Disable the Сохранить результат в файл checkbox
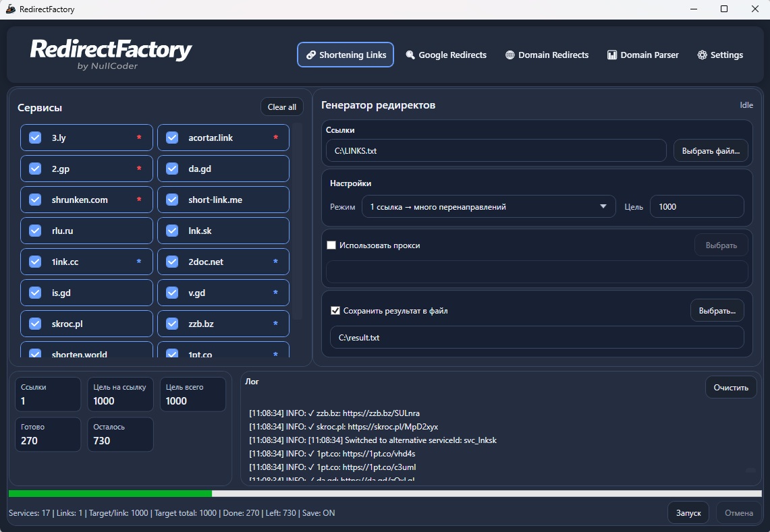Viewport: 770px width, 532px height. tap(335, 311)
